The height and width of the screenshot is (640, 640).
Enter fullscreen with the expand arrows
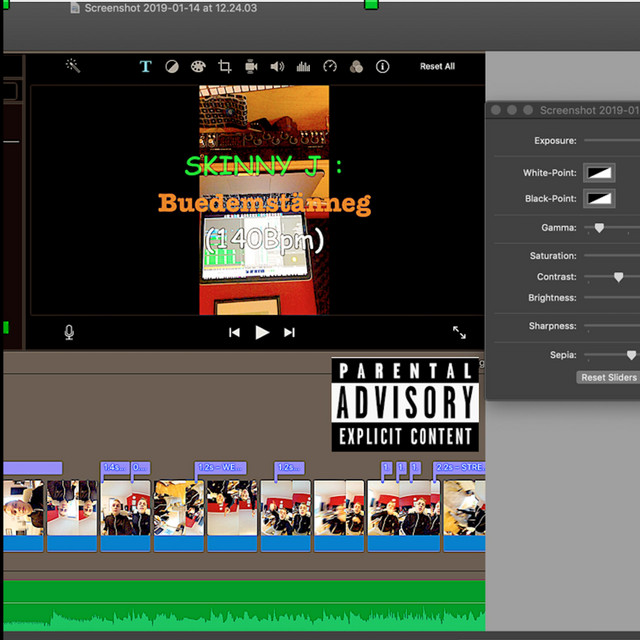click(x=459, y=333)
